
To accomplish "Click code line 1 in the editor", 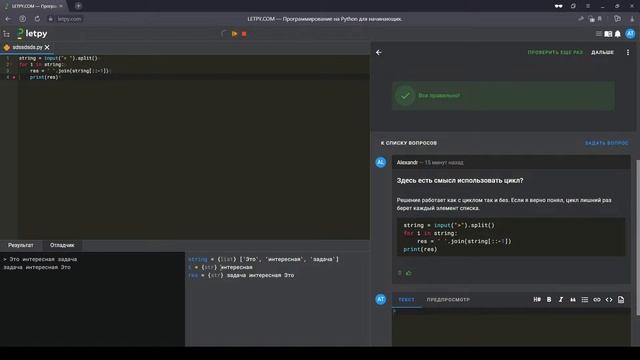I will click(58, 58).
